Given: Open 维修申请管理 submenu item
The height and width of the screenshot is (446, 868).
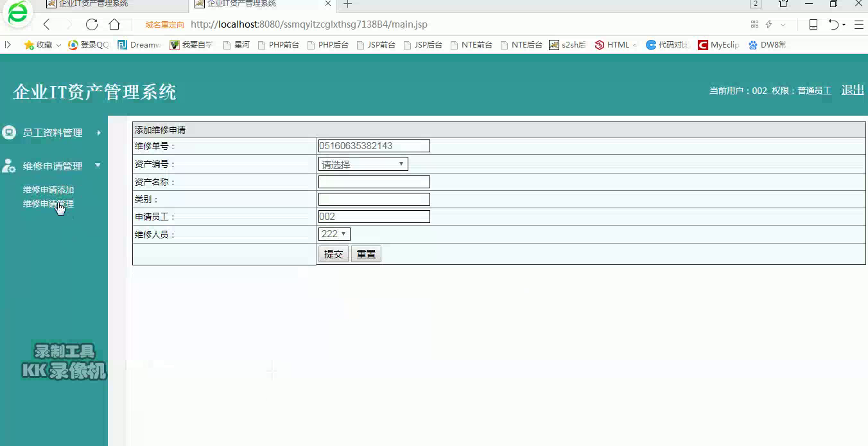Looking at the screenshot, I should (49, 204).
